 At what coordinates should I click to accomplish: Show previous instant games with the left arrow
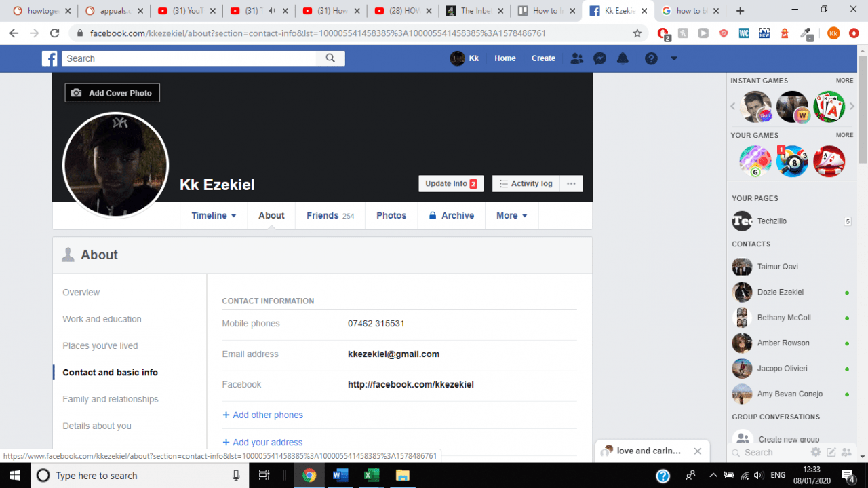pyautogui.click(x=733, y=107)
